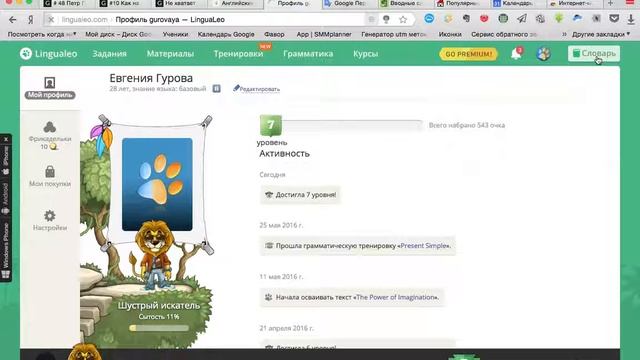Screen dimensions: 640x360
Task: Stop page loading with X button
Action: tap(51, 20)
